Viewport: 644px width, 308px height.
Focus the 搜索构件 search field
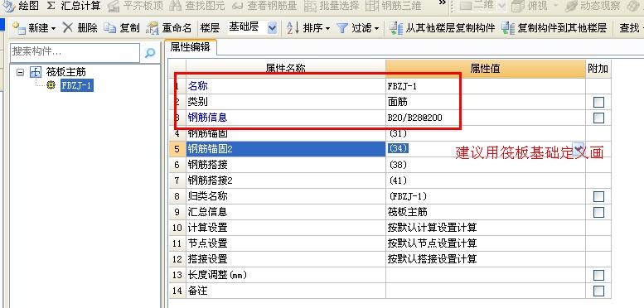pos(75,52)
